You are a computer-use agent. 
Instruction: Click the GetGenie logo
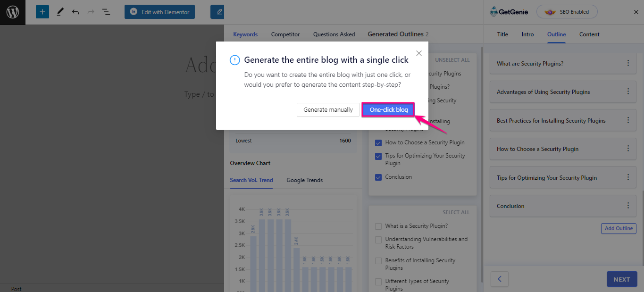pyautogui.click(x=509, y=12)
